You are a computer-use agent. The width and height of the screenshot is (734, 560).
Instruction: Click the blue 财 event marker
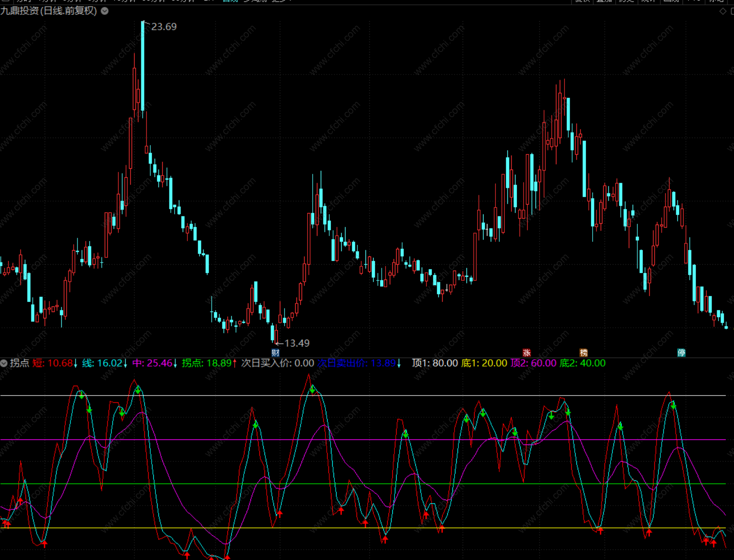coord(276,352)
